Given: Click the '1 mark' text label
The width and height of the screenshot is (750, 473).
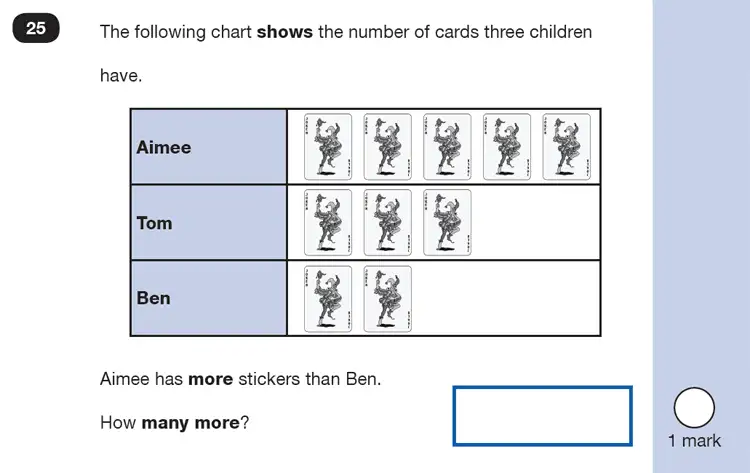Looking at the screenshot, I should click(x=694, y=440).
